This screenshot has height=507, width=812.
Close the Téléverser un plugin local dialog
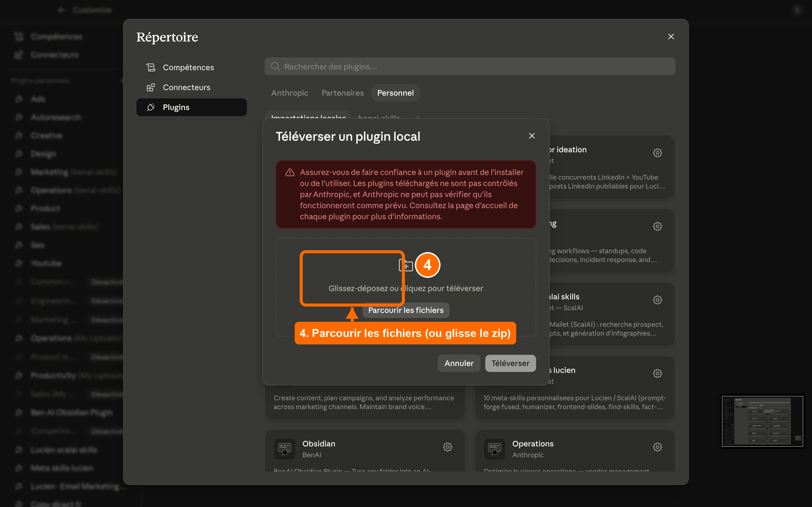click(532, 136)
